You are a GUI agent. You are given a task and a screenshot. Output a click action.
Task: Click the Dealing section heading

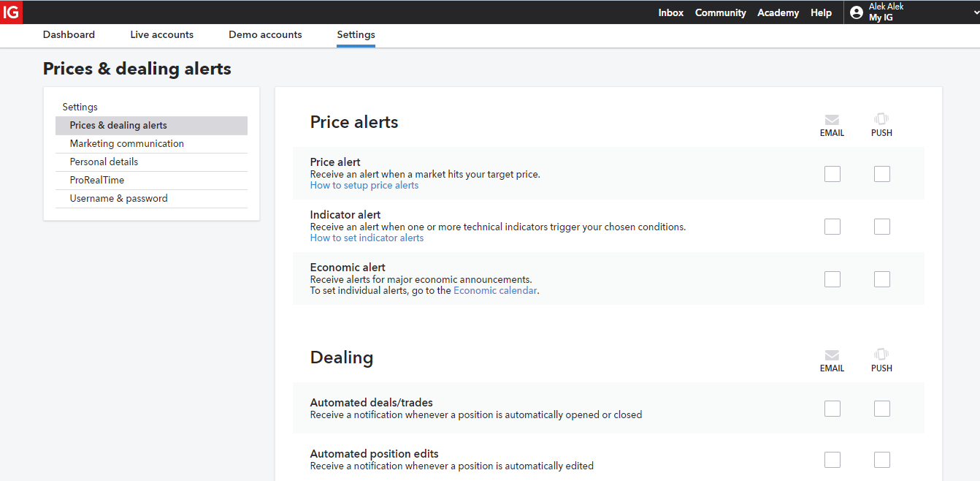342,357
